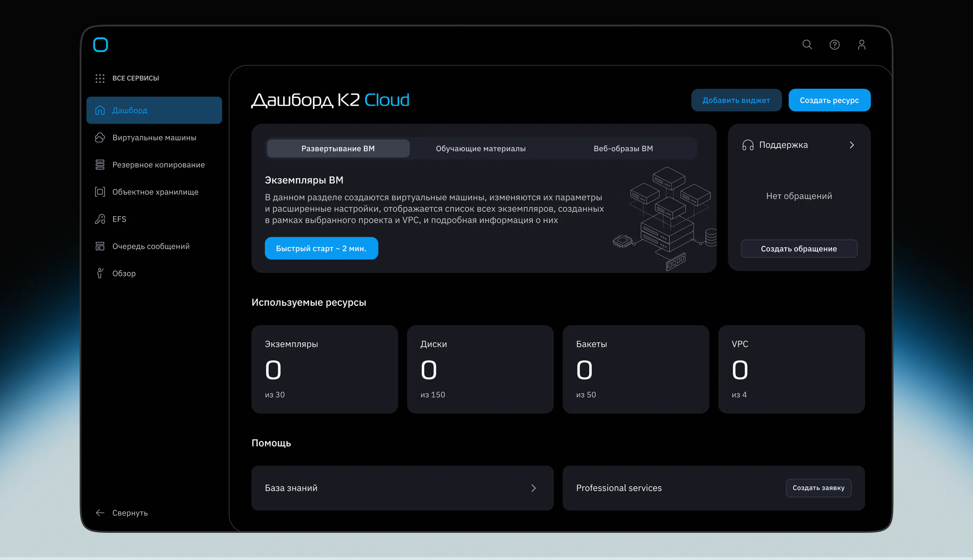Open the Экземпляры resource card

point(324,369)
